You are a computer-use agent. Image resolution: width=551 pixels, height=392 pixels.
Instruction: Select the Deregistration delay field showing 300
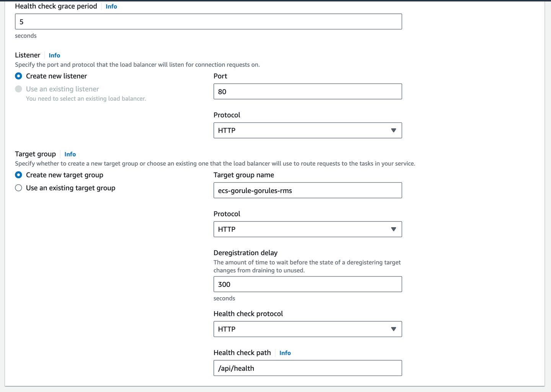[x=308, y=284]
